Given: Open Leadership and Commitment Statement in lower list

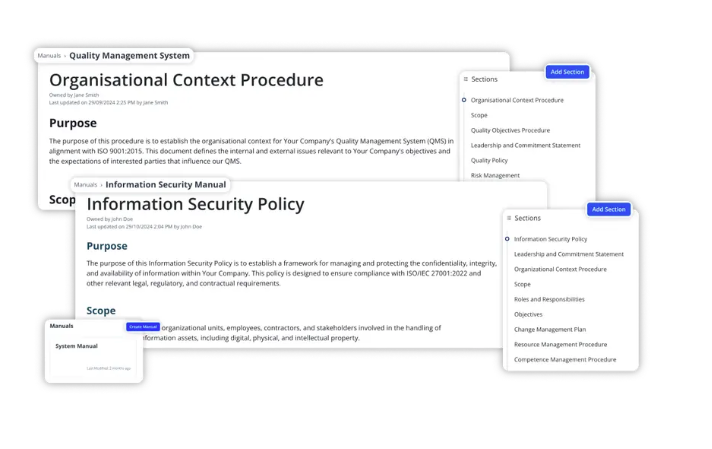Looking at the screenshot, I should [x=569, y=254].
